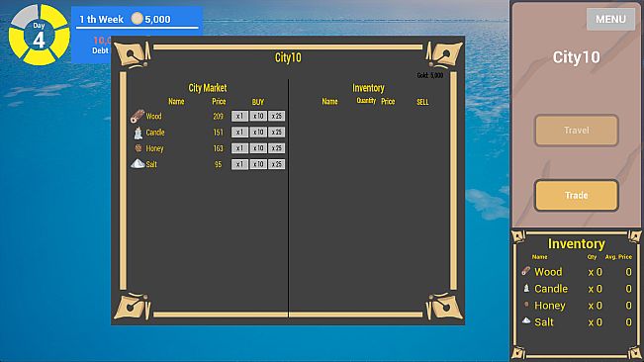Click the City Market heading
The image size is (644, 362).
pos(208,88)
